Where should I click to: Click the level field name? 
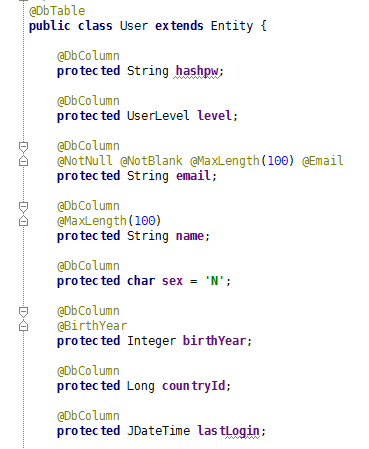pos(214,116)
